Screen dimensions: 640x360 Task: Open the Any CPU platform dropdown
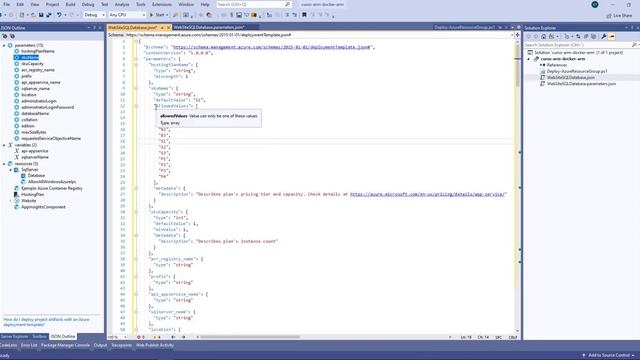tap(127, 15)
